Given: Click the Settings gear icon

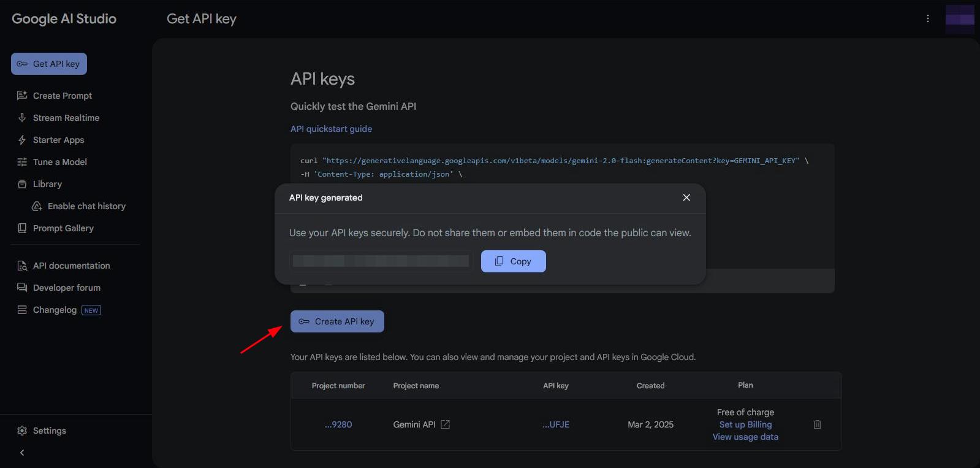Looking at the screenshot, I should pyautogui.click(x=22, y=431).
